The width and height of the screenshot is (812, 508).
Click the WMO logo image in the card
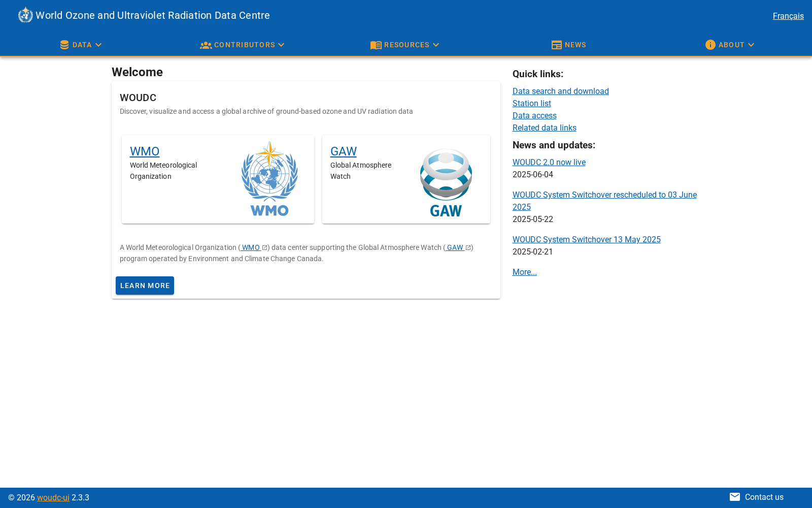tap(269, 178)
